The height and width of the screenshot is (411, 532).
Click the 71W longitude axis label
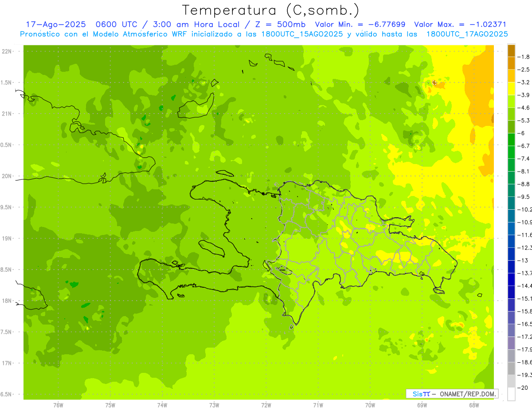point(318,405)
